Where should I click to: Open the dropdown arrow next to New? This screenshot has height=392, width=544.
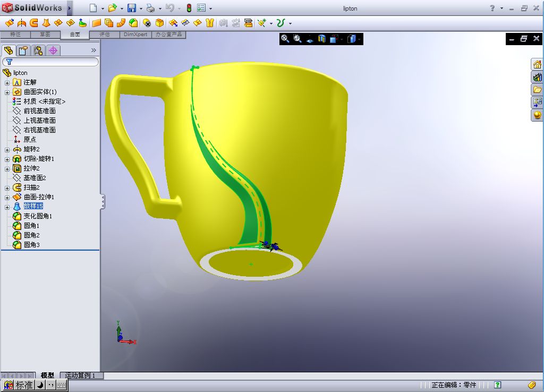(103, 8)
